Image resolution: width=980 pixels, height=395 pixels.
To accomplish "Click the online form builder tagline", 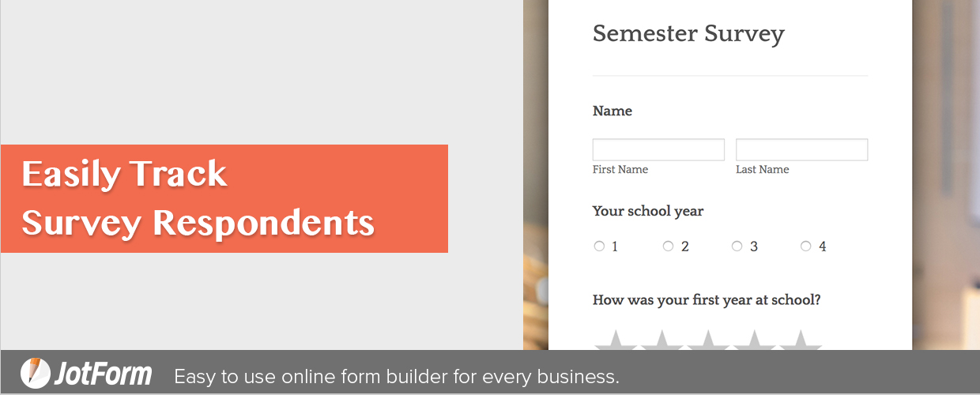I will click(x=397, y=376).
